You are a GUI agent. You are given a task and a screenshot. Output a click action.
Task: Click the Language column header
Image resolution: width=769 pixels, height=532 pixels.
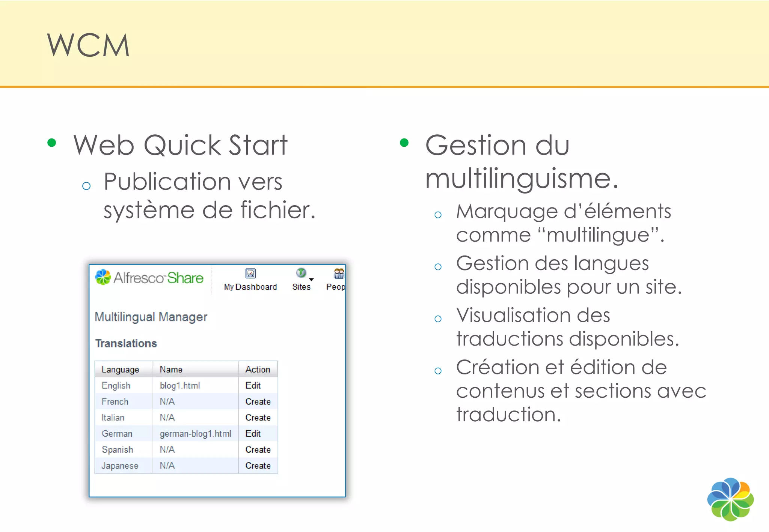pyautogui.click(x=124, y=369)
